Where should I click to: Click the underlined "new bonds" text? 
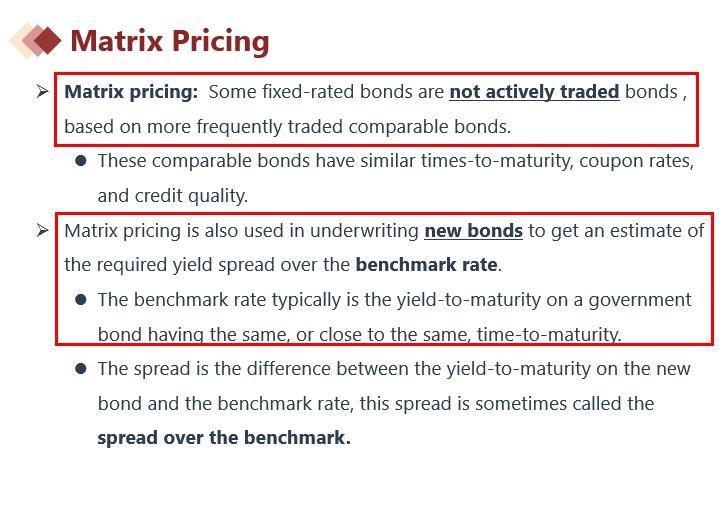(473, 231)
